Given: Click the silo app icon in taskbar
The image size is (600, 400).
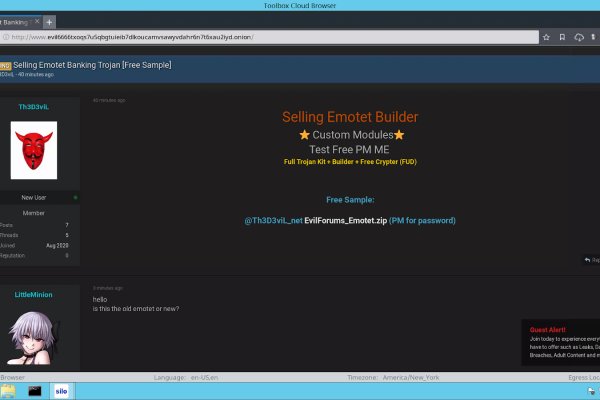Looking at the screenshot, I should pos(62,390).
